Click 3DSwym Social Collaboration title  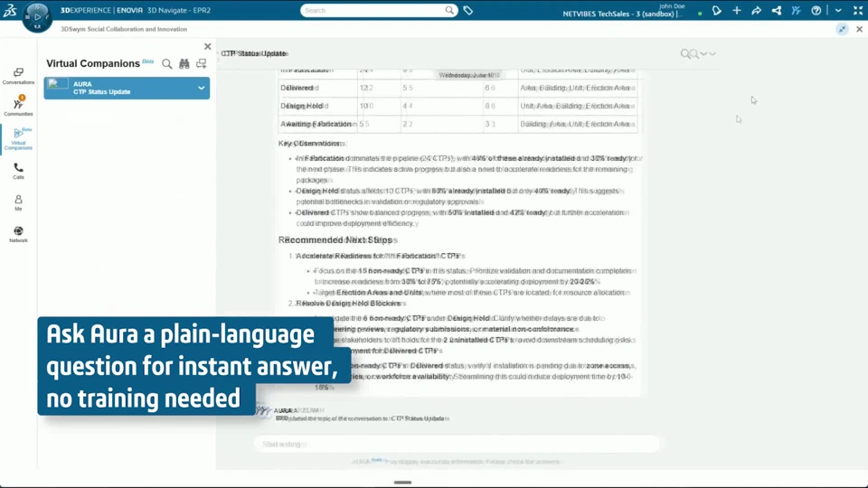[124, 29]
